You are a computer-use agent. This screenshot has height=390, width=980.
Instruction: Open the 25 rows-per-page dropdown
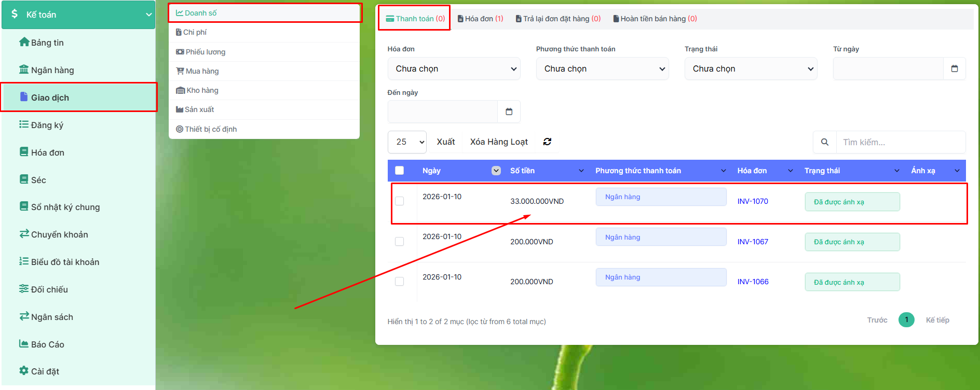[407, 142]
